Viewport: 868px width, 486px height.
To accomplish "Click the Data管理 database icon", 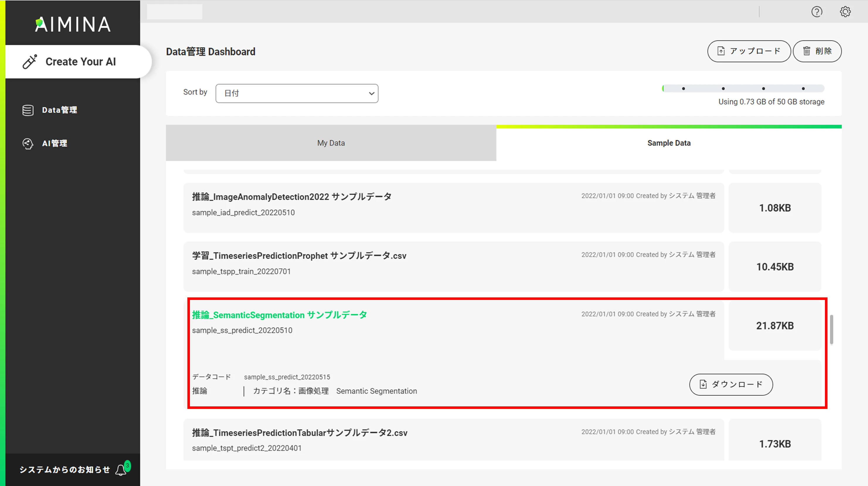I will 28,110.
